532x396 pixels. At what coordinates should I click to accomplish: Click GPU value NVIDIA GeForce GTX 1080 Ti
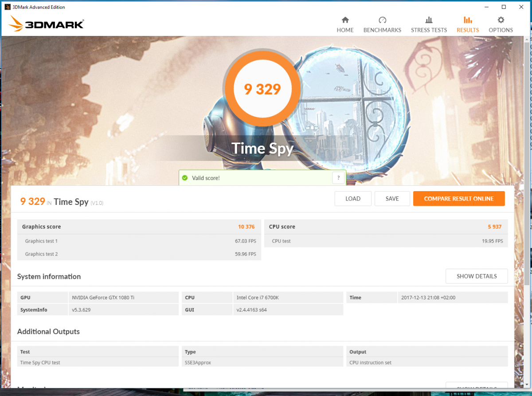coord(103,298)
